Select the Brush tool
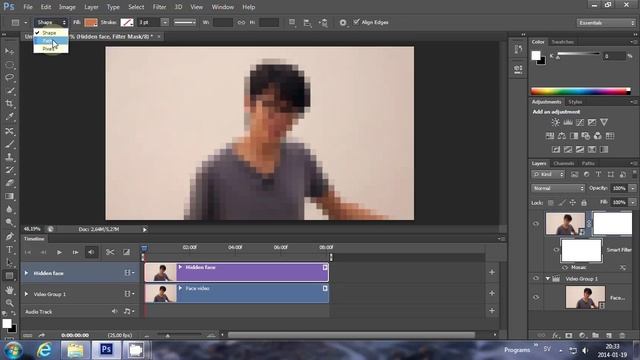Screen dimensions: 640x360 pos(9,144)
